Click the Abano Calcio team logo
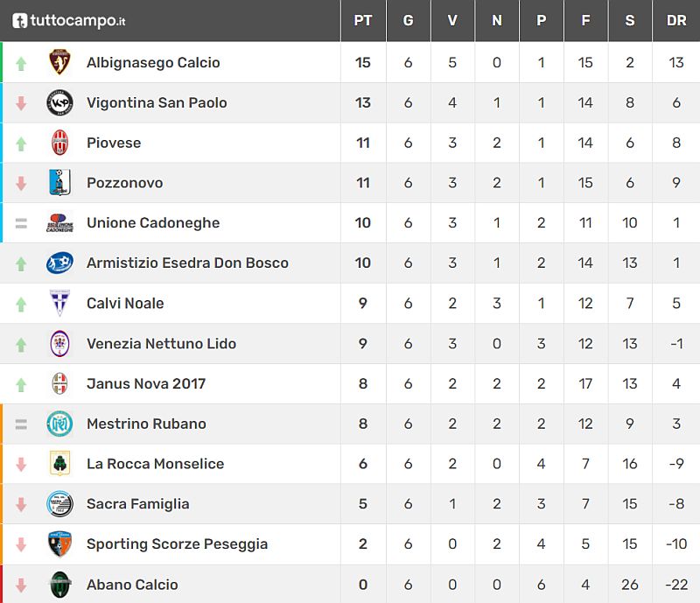 pos(59,585)
